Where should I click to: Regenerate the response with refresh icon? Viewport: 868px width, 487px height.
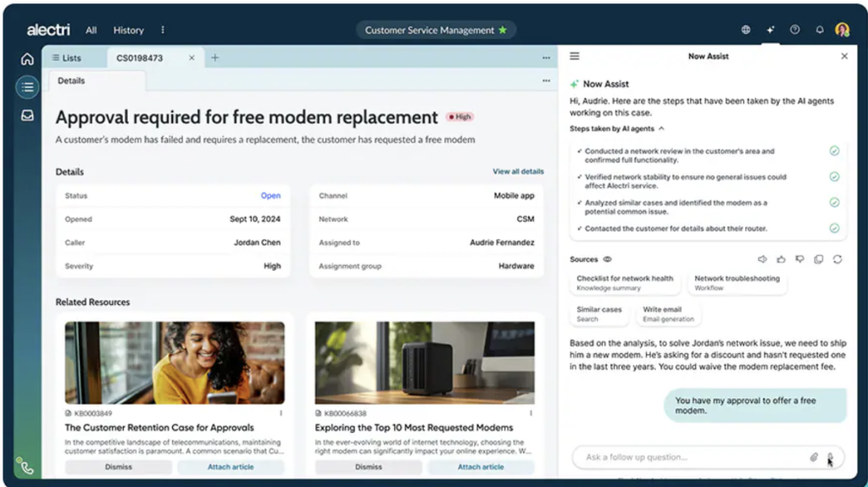[837, 259]
